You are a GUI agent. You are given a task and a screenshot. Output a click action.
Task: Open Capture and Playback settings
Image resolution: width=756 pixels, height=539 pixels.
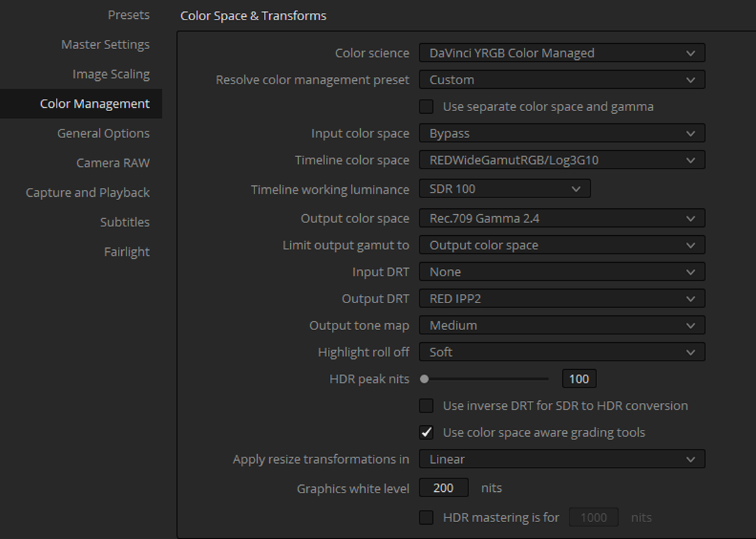click(x=88, y=193)
